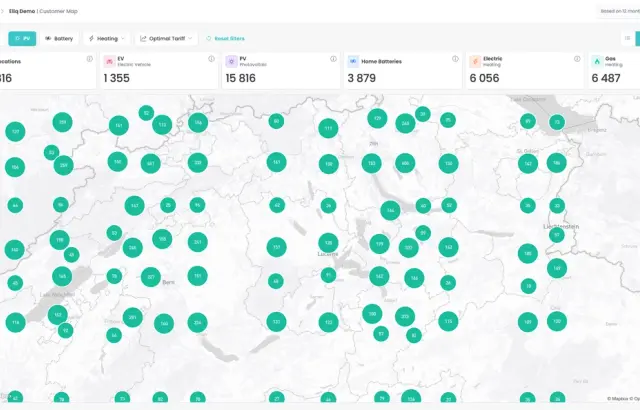Select the Home Batteries count 3 879

coord(362,78)
